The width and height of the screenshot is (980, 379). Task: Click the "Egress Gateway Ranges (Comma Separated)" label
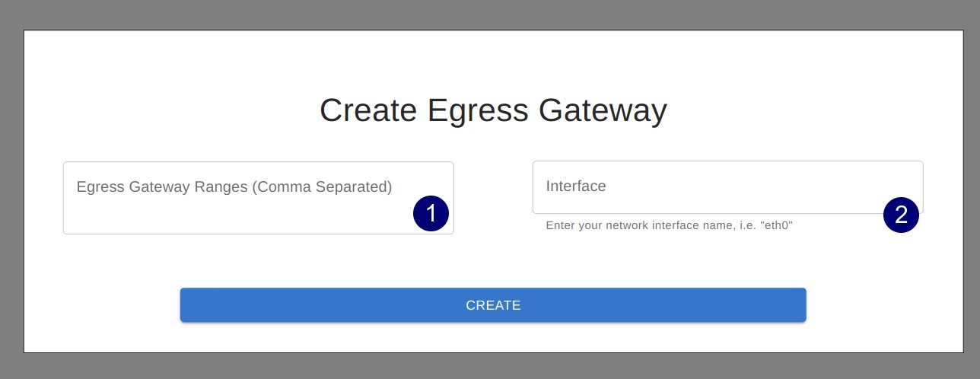pos(234,186)
